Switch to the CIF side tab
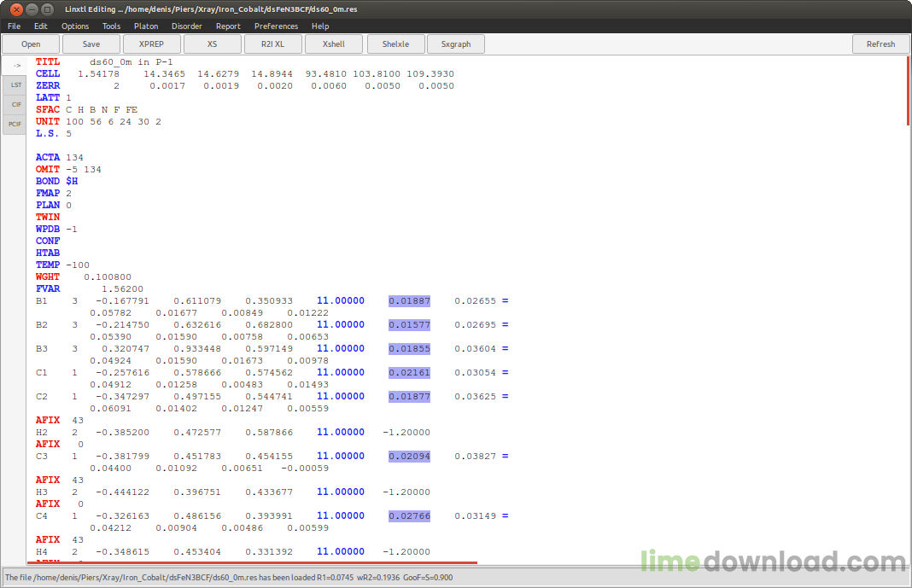The height and width of the screenshot is (588, 912). pos(15,105)
